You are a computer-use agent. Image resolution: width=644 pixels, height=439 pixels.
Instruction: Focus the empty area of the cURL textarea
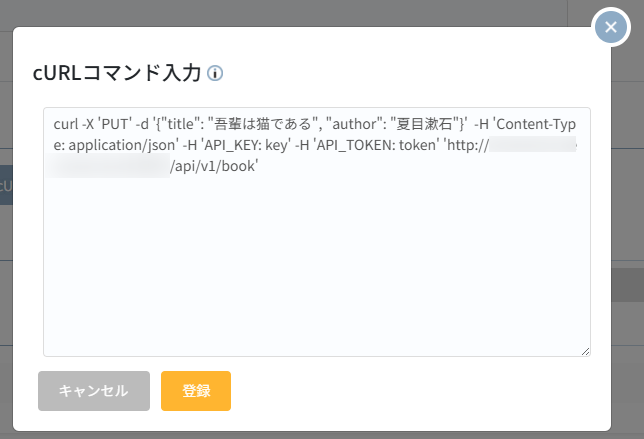point(317,263)
